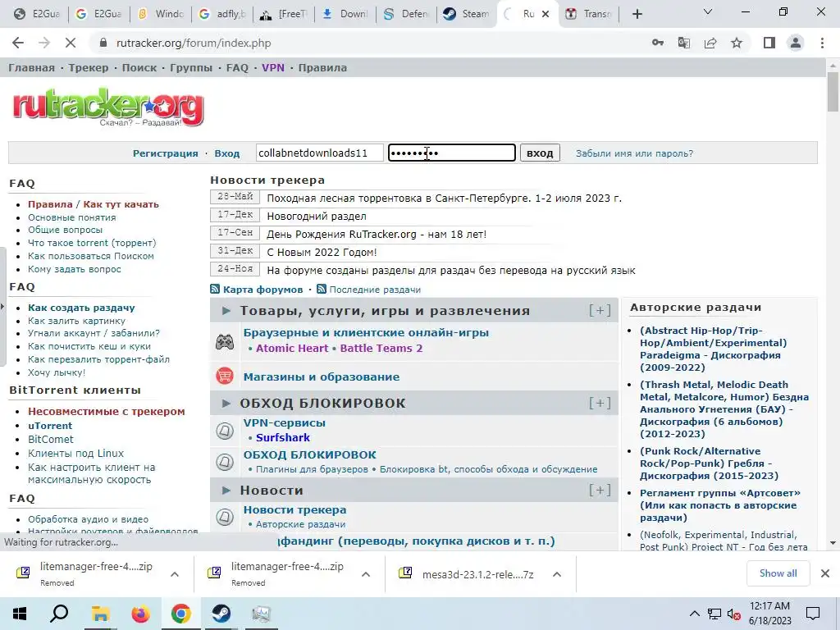Toggle the triangle by Товары, услуги heading
The height and width of the screenshot is (630, 840).
coord(226,311)
